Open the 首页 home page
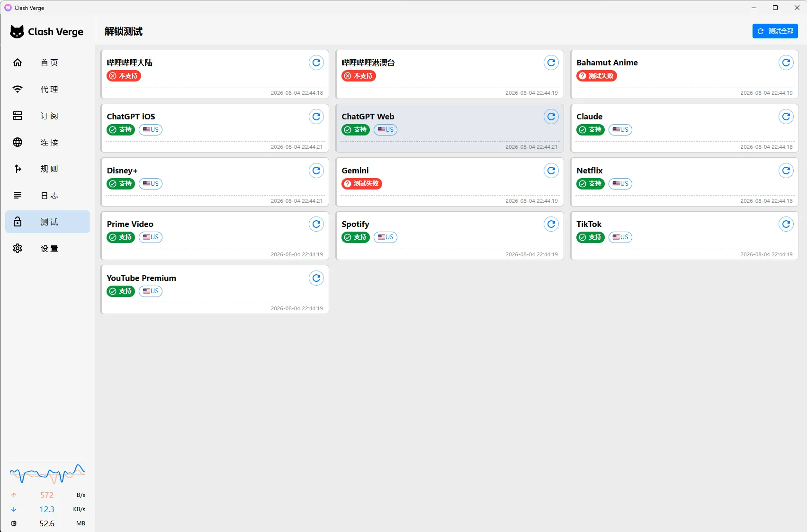Image resolution: width=807 pixels, height=532 pixels. point(47,63)
